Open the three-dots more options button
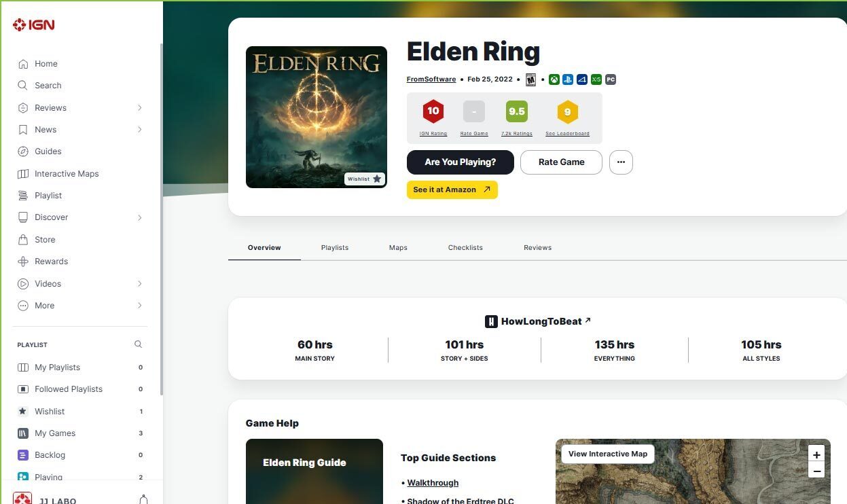 click(x=621, y=162)
